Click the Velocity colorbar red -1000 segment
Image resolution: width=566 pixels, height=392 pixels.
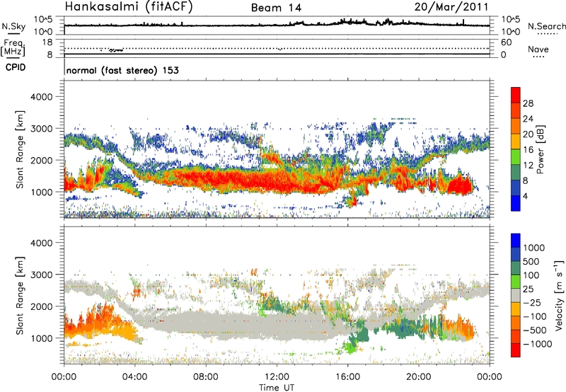point(516,350)
